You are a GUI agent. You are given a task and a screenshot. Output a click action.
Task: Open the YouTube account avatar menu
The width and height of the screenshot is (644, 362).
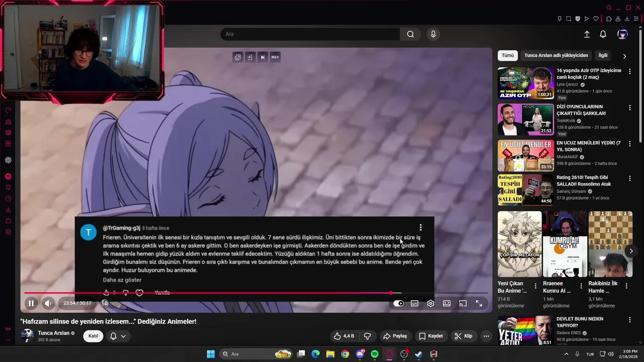click(x=622, y=34)
